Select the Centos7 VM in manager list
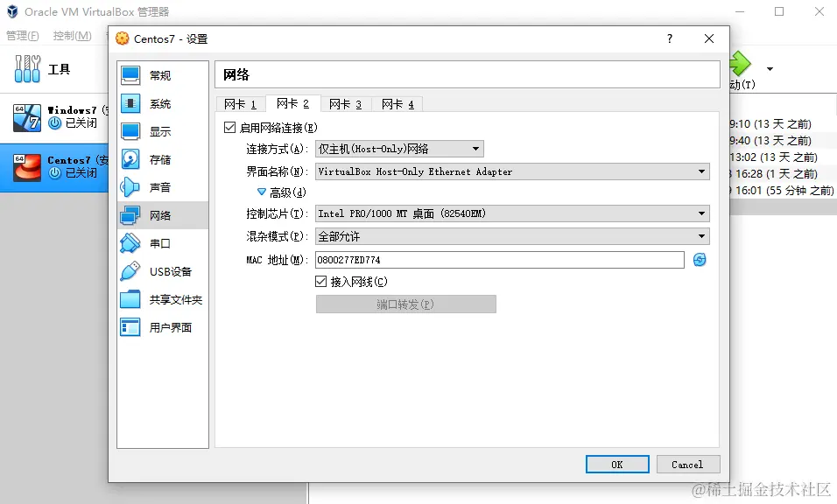Image resolution: width=837 pixels, height=504 pixels. [x=54, y=167]
